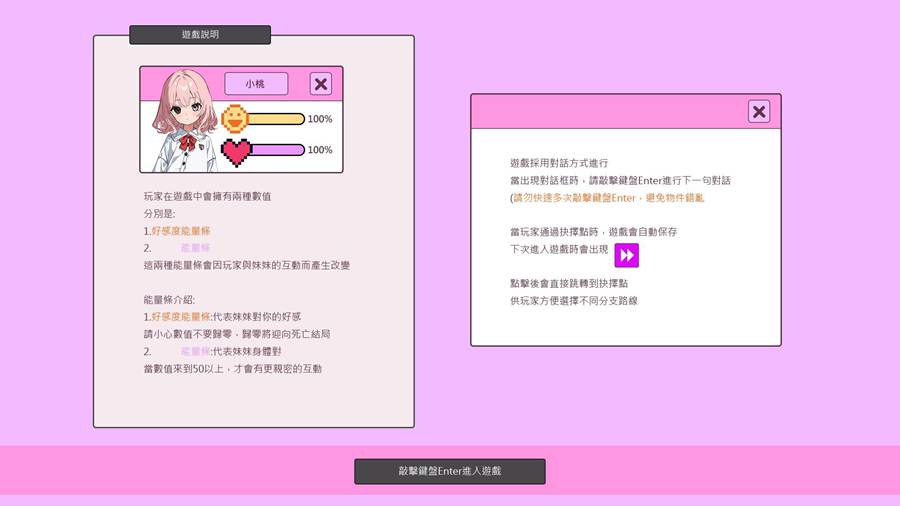The height and width of the screenshot is (506, 900).
Task: Close the right instruction dialog
Action: pos(759,111)
